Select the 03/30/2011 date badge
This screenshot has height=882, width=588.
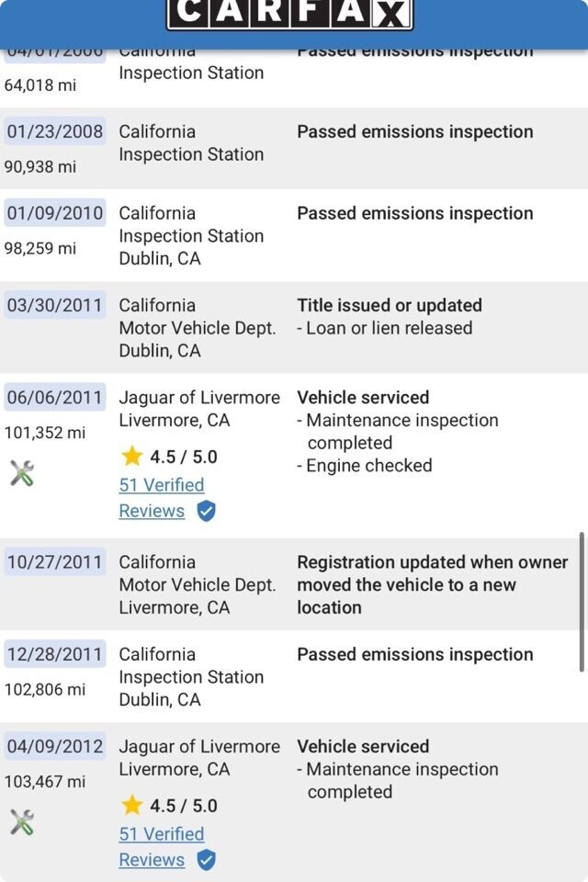[55, 305]
